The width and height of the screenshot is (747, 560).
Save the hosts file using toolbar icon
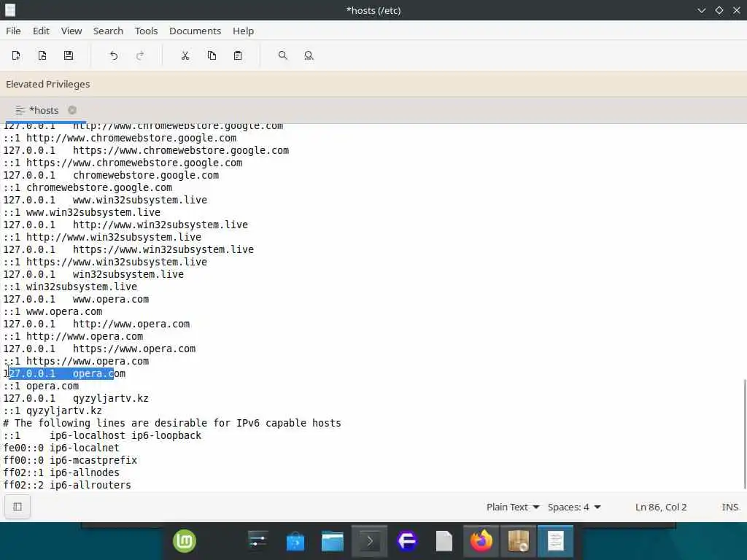point(69,55)
